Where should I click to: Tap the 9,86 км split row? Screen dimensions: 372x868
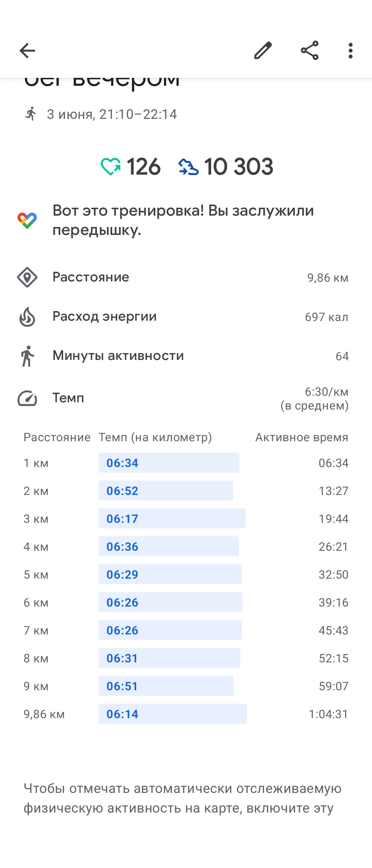click(x=186, y=714)
